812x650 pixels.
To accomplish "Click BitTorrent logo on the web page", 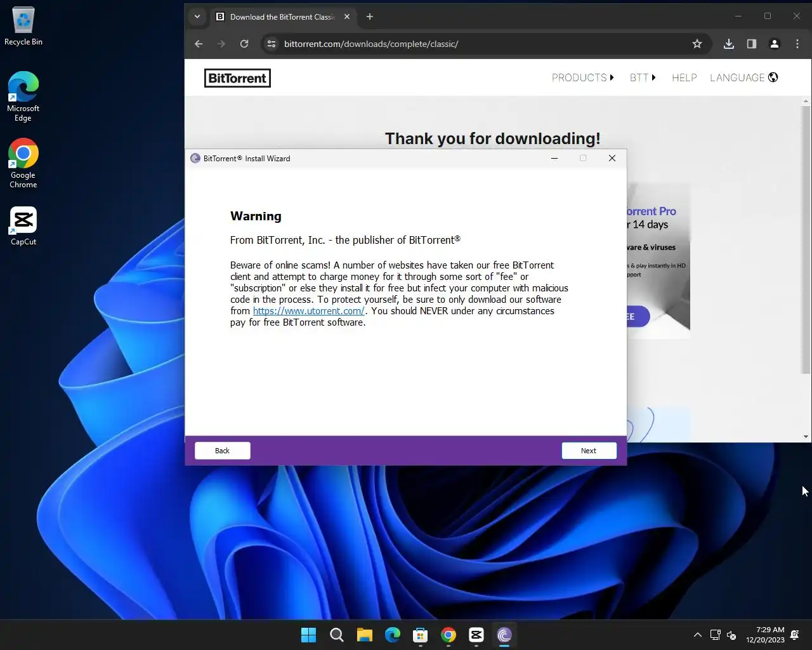I will [x=237, y=78].
